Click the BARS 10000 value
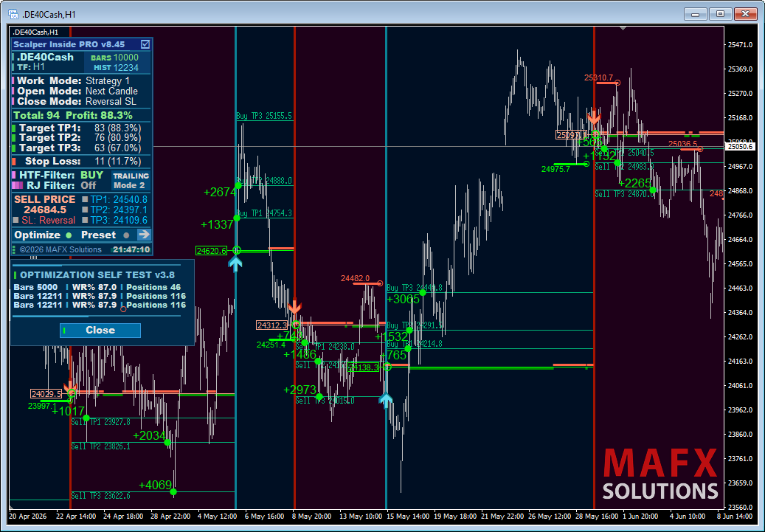 tap(114, 58)
